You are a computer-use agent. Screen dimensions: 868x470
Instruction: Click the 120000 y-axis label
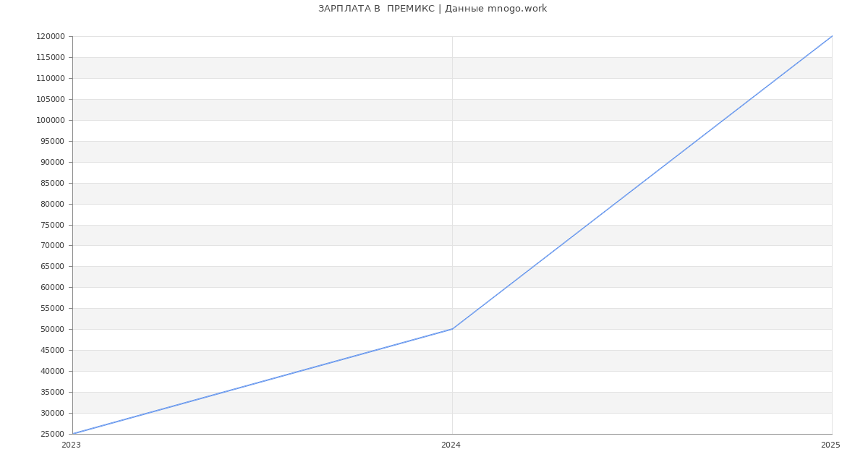[x=51, y=37]
